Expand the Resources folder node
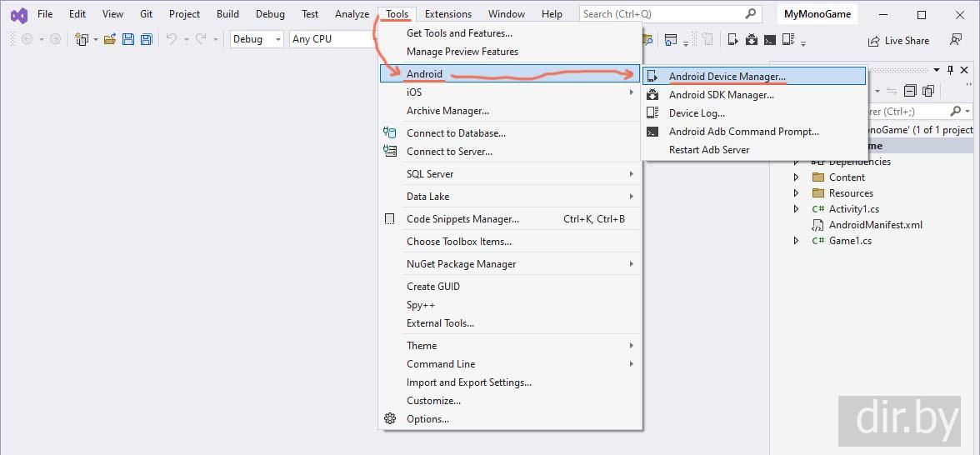Screen dimensions: 980x455 (x=797, y=193)
